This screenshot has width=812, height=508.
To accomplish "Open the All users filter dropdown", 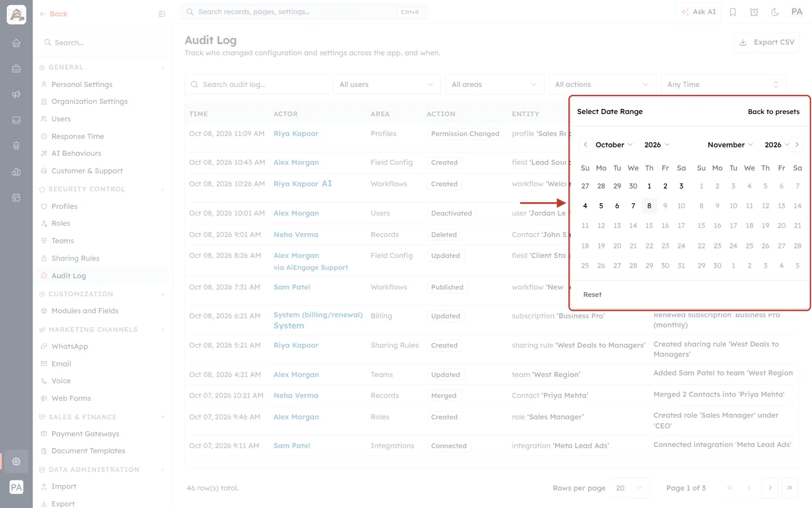I will [x=386, y=85].
